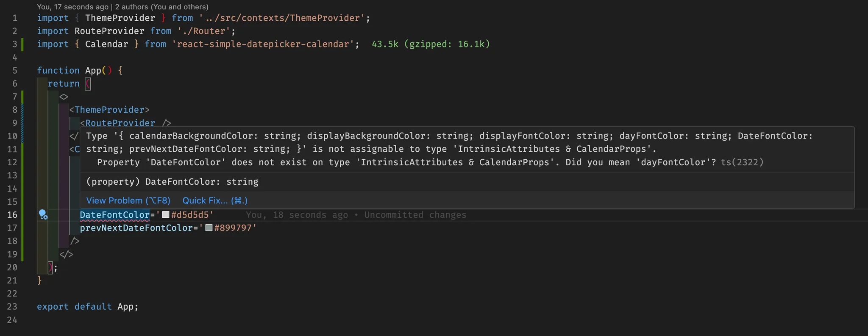868x336 pixels.
Task: Click the './Router' import path
Action: click(x=206, y=31)
